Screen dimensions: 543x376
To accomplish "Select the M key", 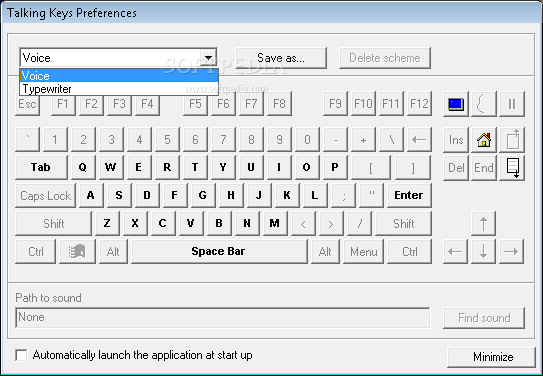I will click(275, 224).
